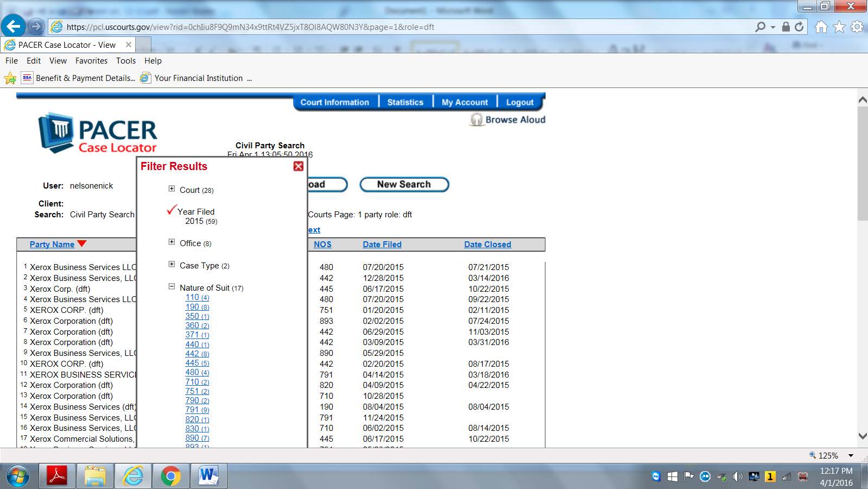Open the address bar search dropdown arrow
The image size is (868, 489).
772,27
